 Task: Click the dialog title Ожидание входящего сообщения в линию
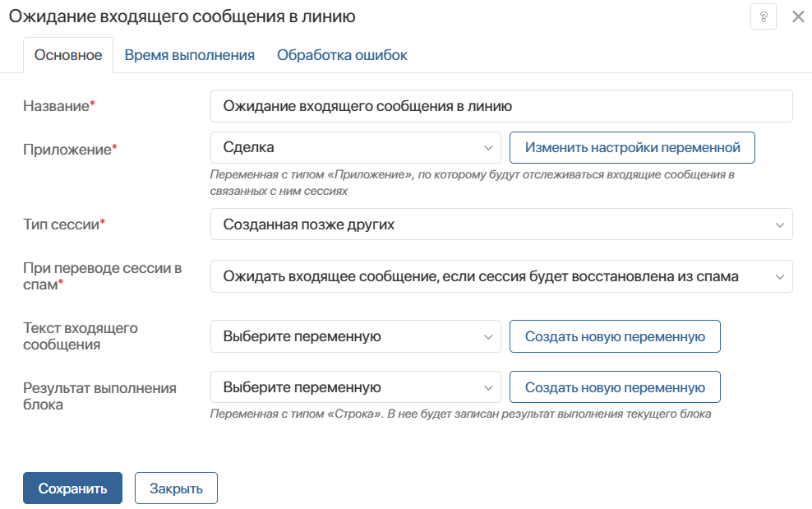182,16
